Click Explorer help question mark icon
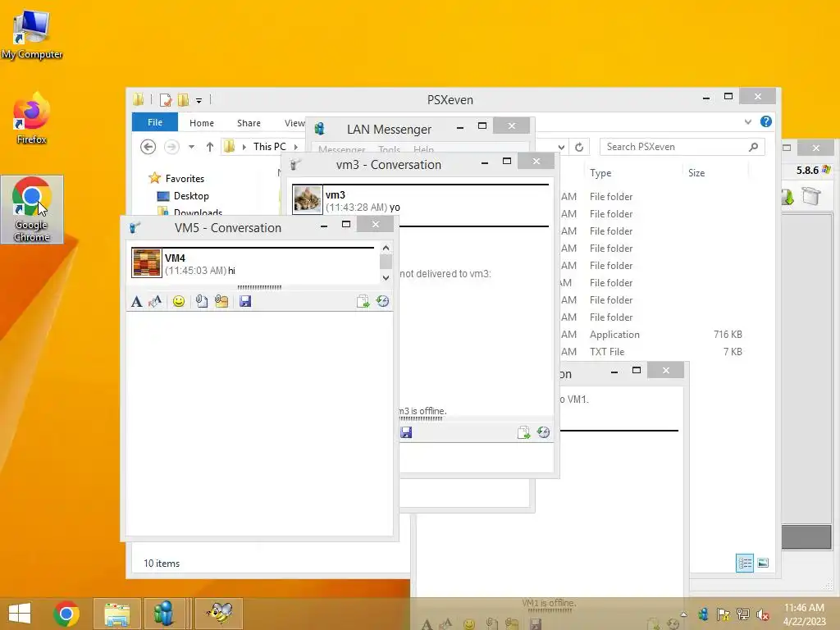This screenshot has width=840, height=630. tap(766, 121)
